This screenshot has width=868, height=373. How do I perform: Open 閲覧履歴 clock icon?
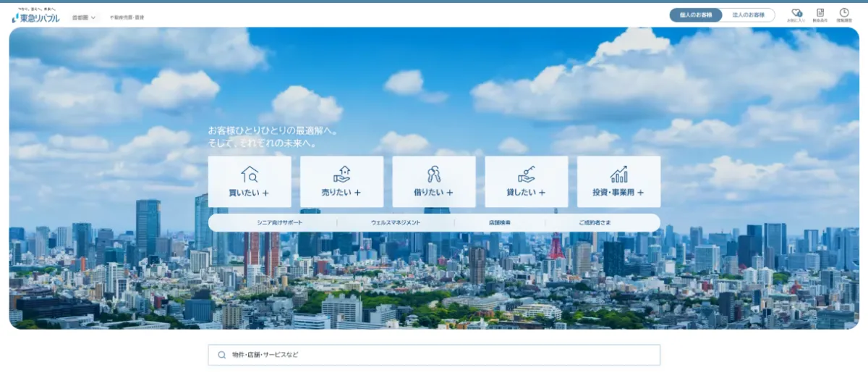click(844, 14)
